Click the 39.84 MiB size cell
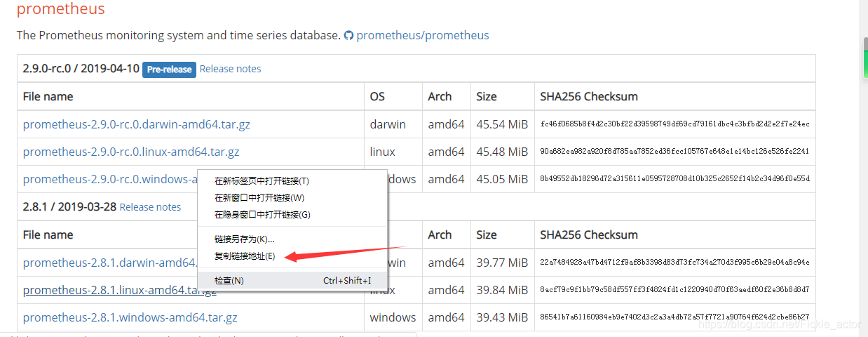The height and width of the screenshot is (337, 868). pyautogui.click(x=502, y=290)
